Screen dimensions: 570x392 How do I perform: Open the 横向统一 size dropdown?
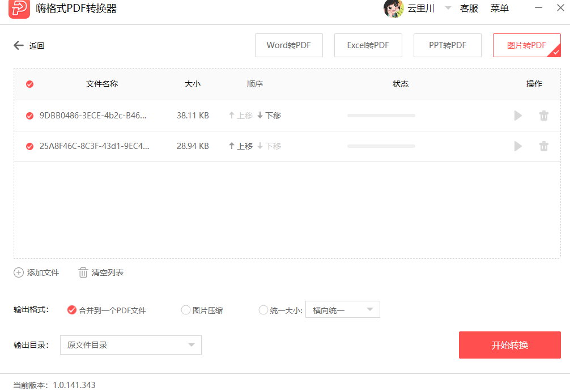tap(342, 309)
